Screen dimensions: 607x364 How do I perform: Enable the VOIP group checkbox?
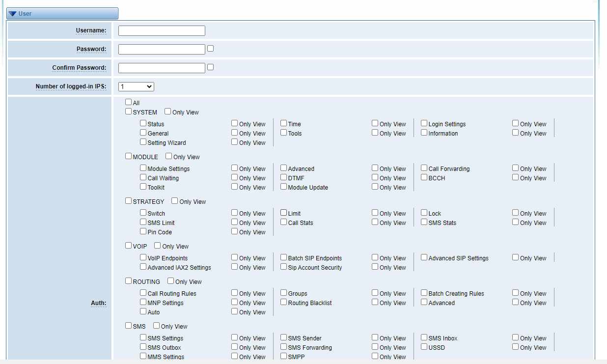coord(128,246)
